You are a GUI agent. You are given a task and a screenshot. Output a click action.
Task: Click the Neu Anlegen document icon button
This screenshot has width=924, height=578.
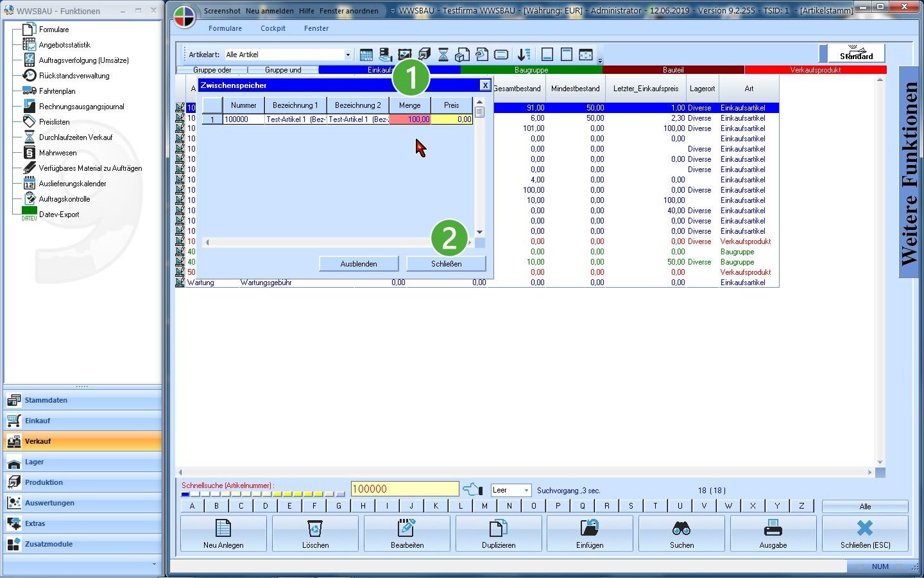tap(223, 534)
